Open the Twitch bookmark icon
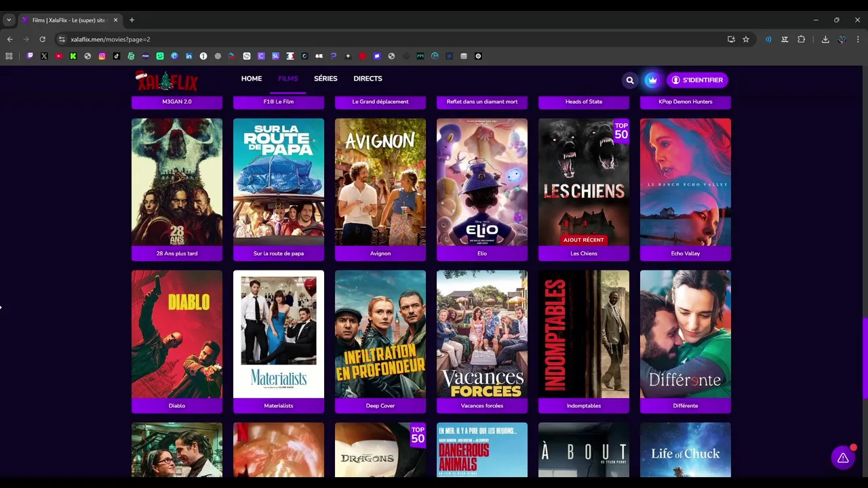Screen dimensions: 868x488 coord(30,56)
